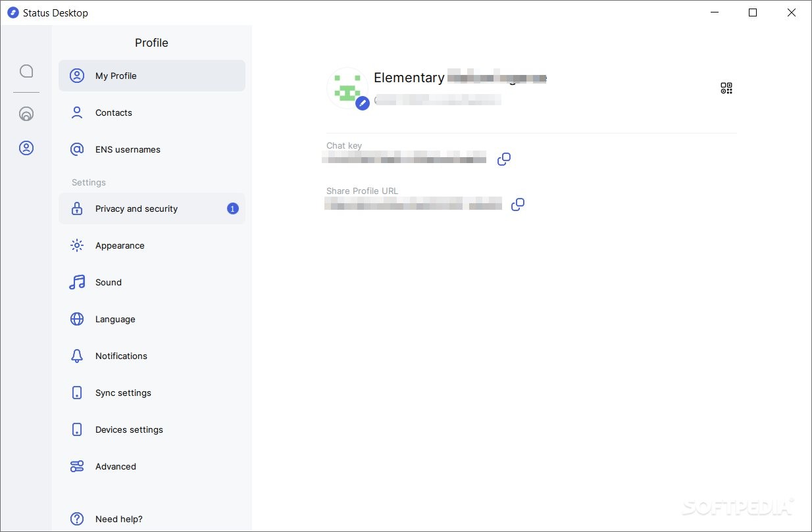The width and height of the screenshot is (812, 532).
Task: Select the Profile icon in left rail
Action: [26, 148]
